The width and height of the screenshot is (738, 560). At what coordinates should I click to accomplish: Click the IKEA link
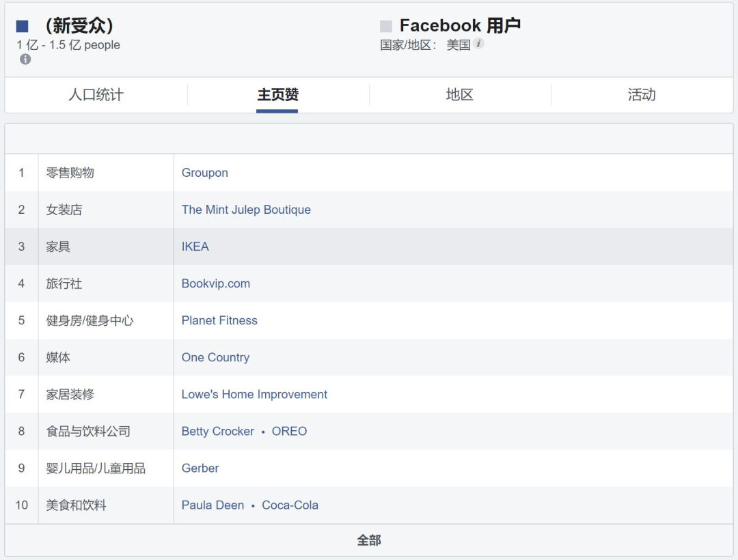coord(195,247)
